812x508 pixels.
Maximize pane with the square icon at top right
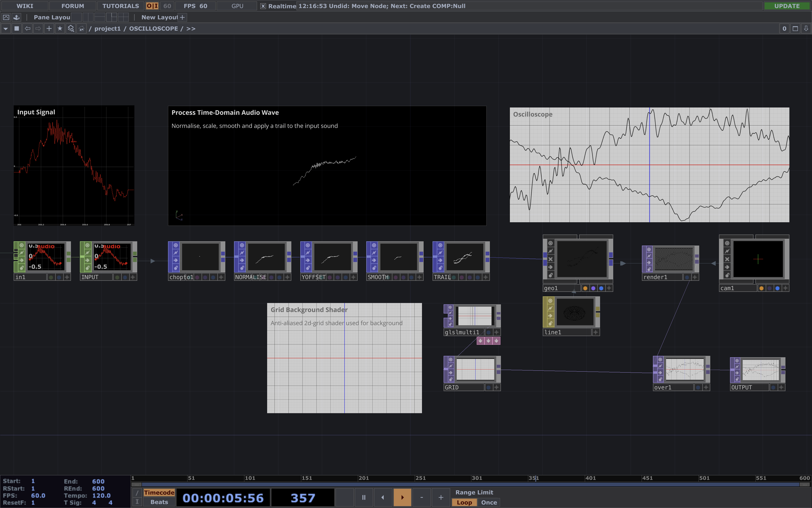tap(795, 28)
